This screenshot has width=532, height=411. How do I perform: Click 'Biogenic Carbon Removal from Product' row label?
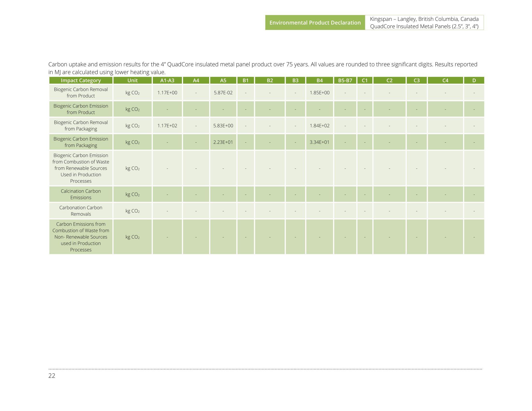click(x=81, y=93)
